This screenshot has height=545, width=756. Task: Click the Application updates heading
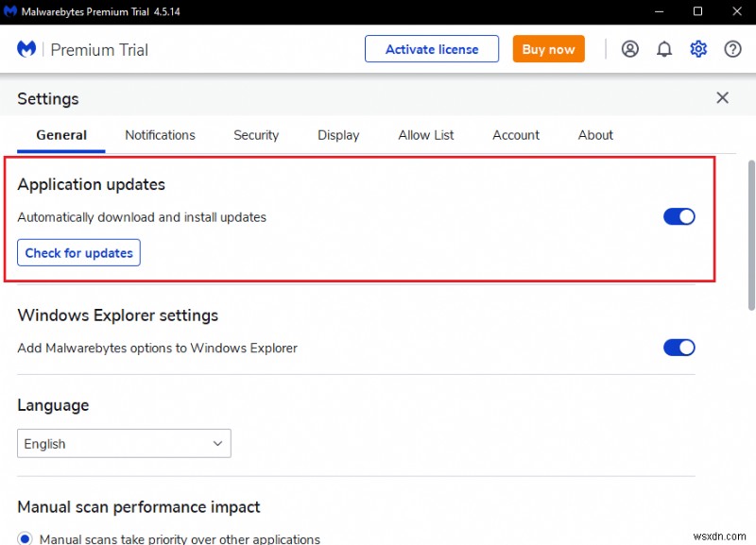pos(91,184)
